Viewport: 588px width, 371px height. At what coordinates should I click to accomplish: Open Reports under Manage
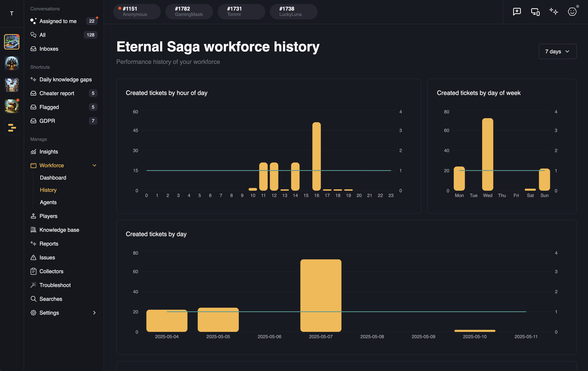pyautogui.click(x=49, y=244)
